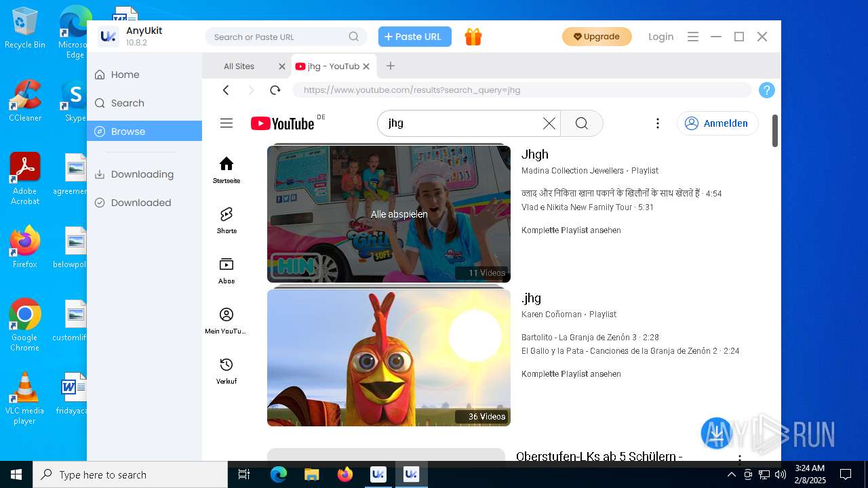Click the Anmelden sign-in button
The image size is (868, 488).
(x=717, y=123)
